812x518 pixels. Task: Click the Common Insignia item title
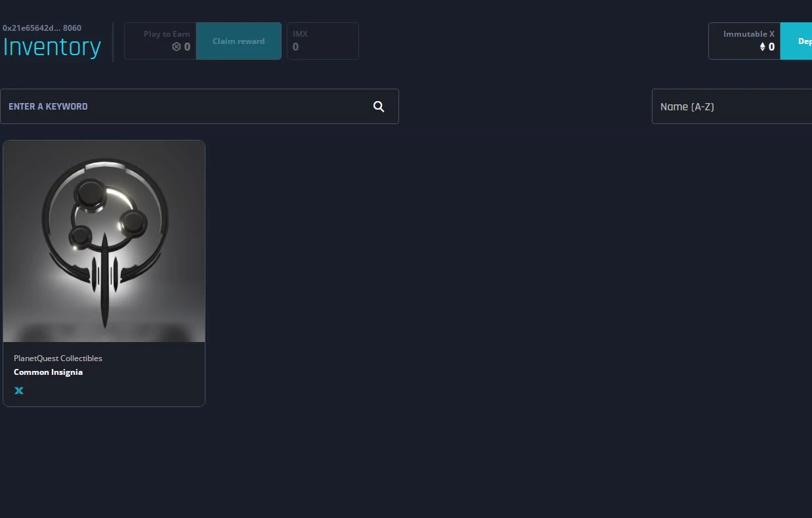click(48, 372)
